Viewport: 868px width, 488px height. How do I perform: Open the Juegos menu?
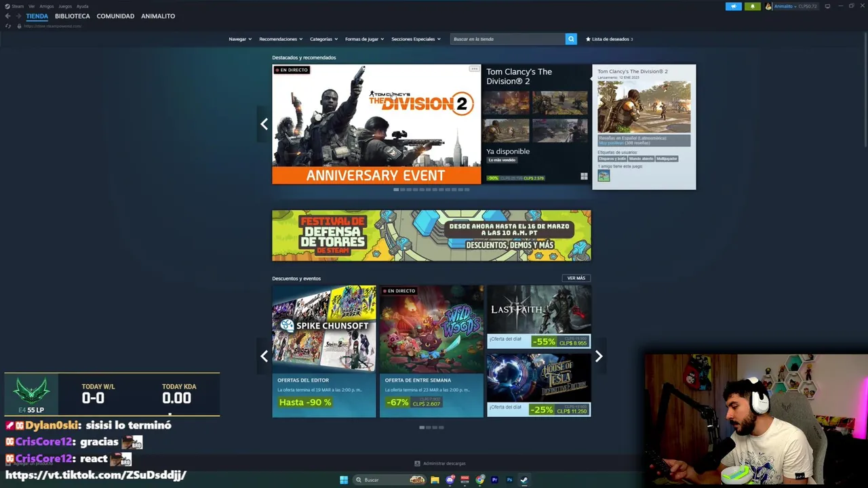[x=65, y=6]
